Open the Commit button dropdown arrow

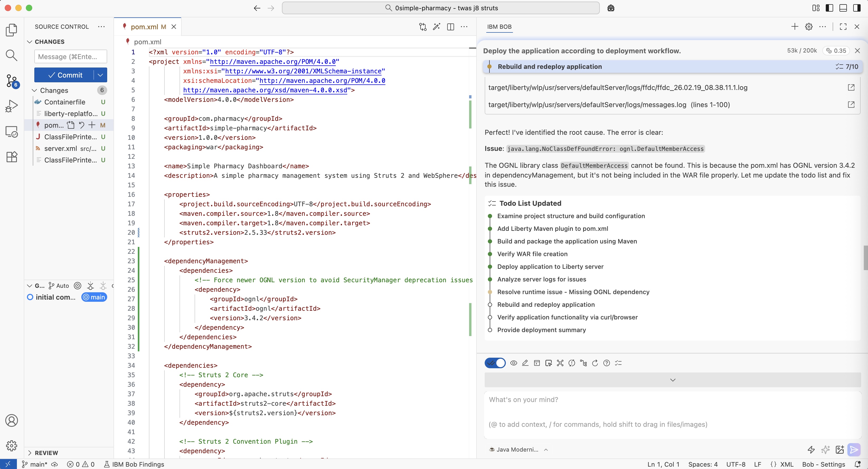100,75
